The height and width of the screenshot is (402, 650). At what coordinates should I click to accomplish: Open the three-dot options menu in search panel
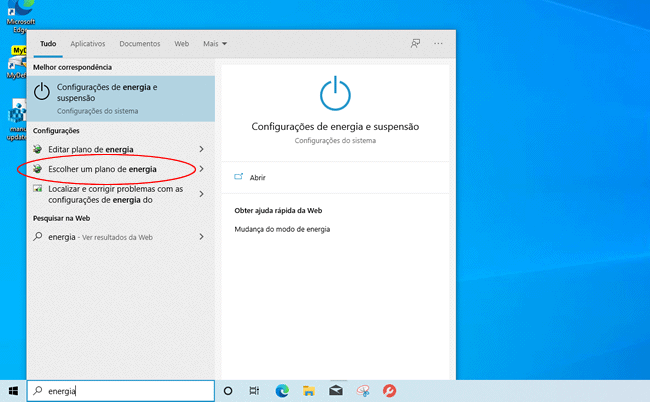click(x=438, y=44)
